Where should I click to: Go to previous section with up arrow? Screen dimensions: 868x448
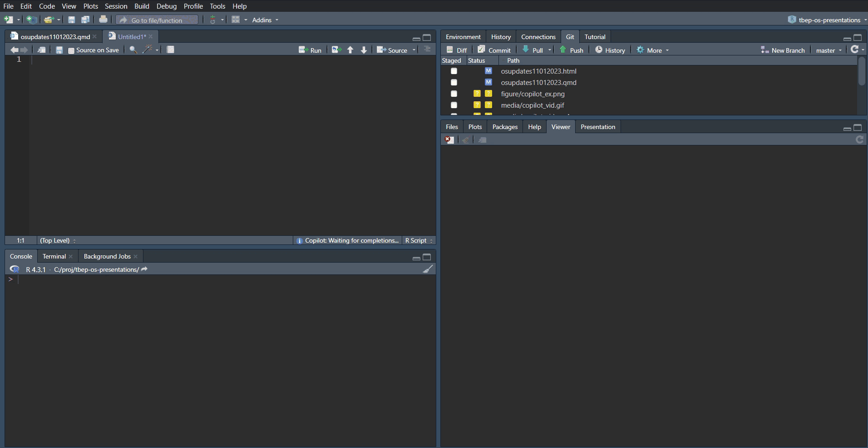350,50
